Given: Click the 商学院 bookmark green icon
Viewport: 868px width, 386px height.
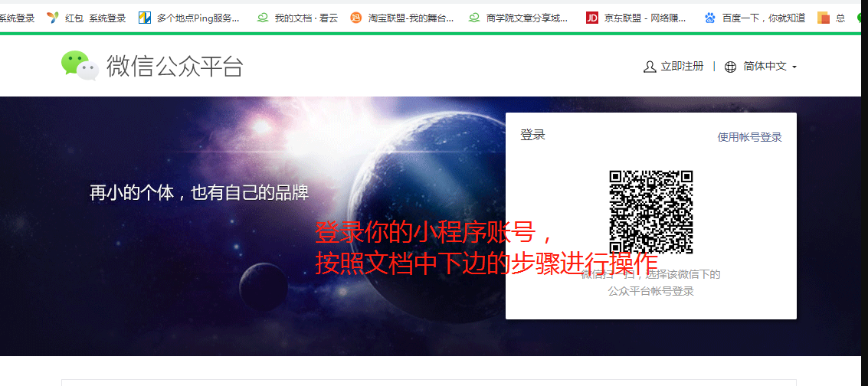Looking at the screenshot, I should 474,18.
